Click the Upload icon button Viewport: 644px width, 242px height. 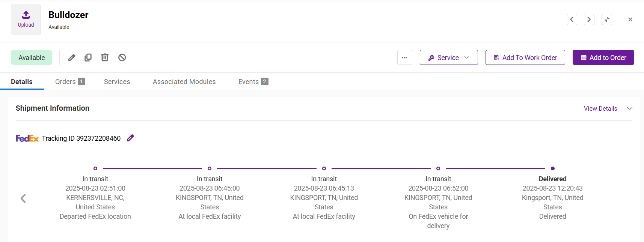26,20
